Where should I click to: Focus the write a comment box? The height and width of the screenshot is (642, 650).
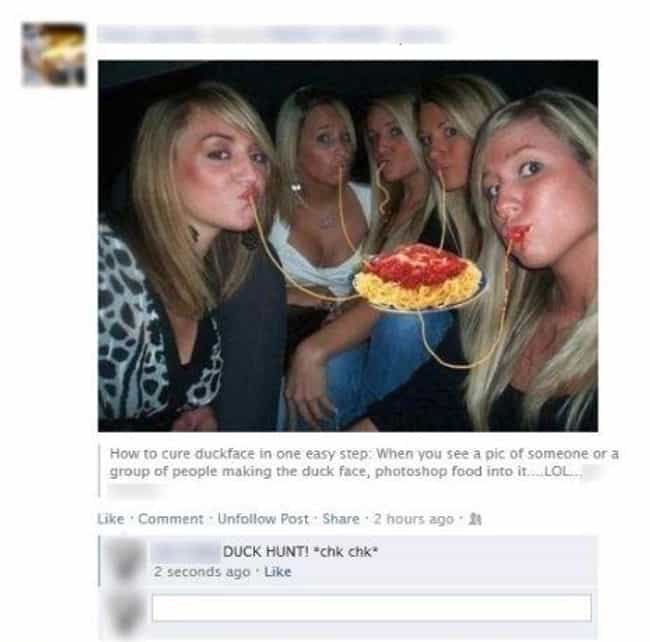pyautogui.click(x=371, y=608)
